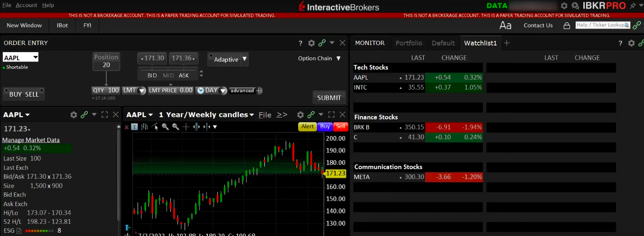Image resolution: width=644 pixels, height=236 pixels.
Task: Click the Aa font size adjuster
Action: point(505,25)
